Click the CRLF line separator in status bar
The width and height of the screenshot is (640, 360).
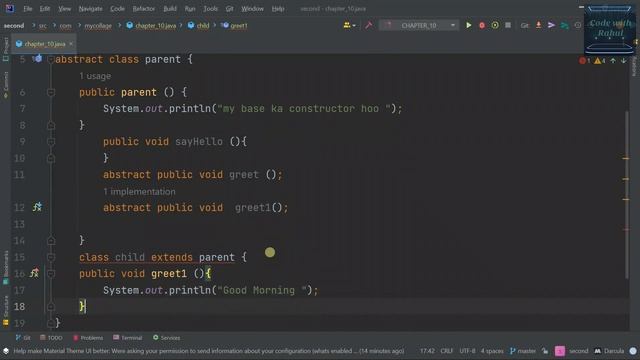[x=447, y=351]
